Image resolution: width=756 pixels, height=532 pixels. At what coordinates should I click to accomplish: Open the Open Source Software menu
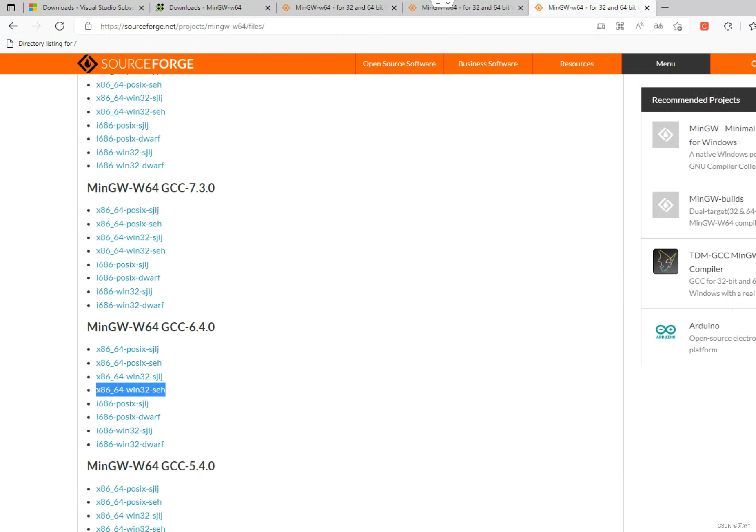point(399,64)
